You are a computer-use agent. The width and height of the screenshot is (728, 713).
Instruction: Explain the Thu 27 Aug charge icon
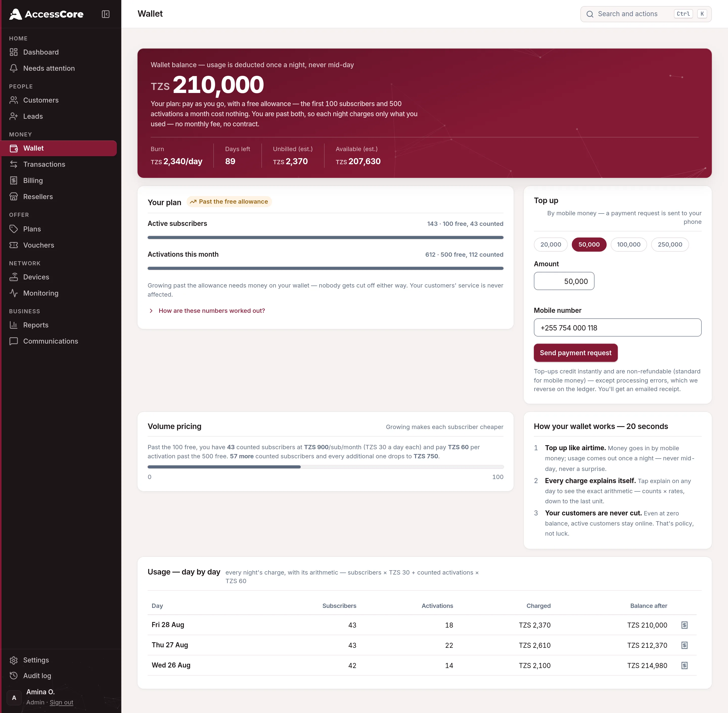[685, 645]
